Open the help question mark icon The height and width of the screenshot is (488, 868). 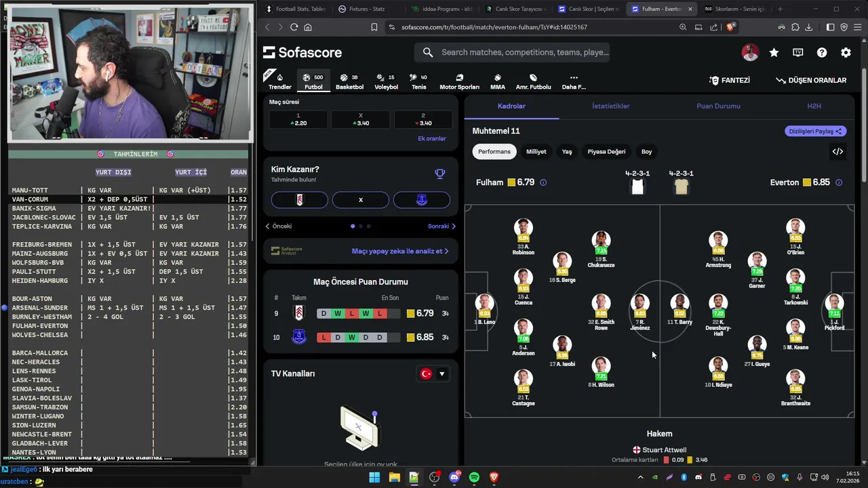click(x=822, y=53)
